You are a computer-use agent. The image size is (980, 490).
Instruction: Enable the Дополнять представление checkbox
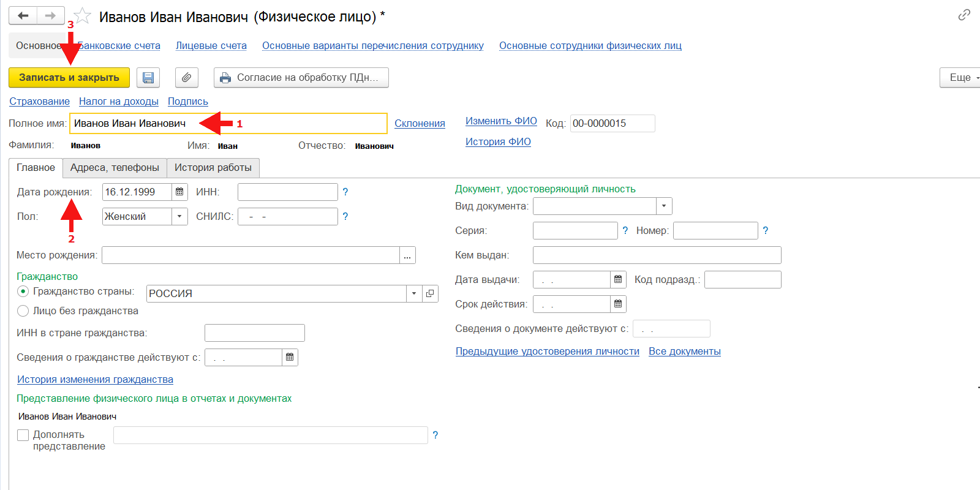coord(23,435)
